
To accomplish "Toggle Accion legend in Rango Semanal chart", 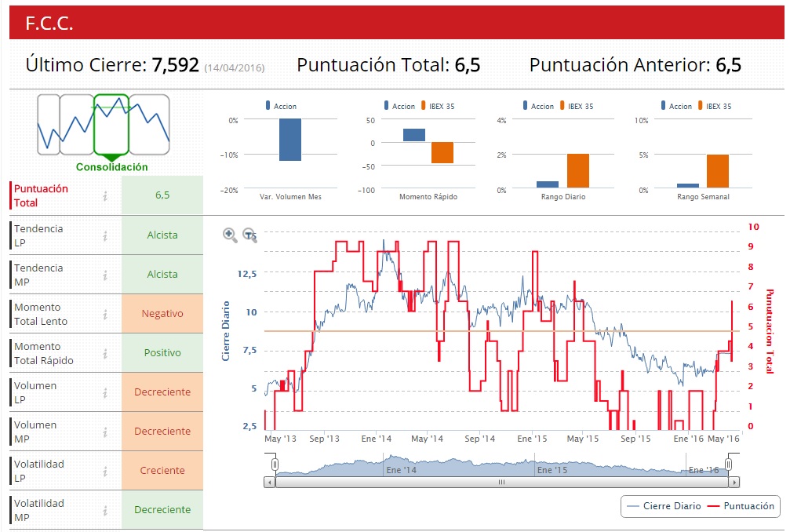I will (676, 106).
